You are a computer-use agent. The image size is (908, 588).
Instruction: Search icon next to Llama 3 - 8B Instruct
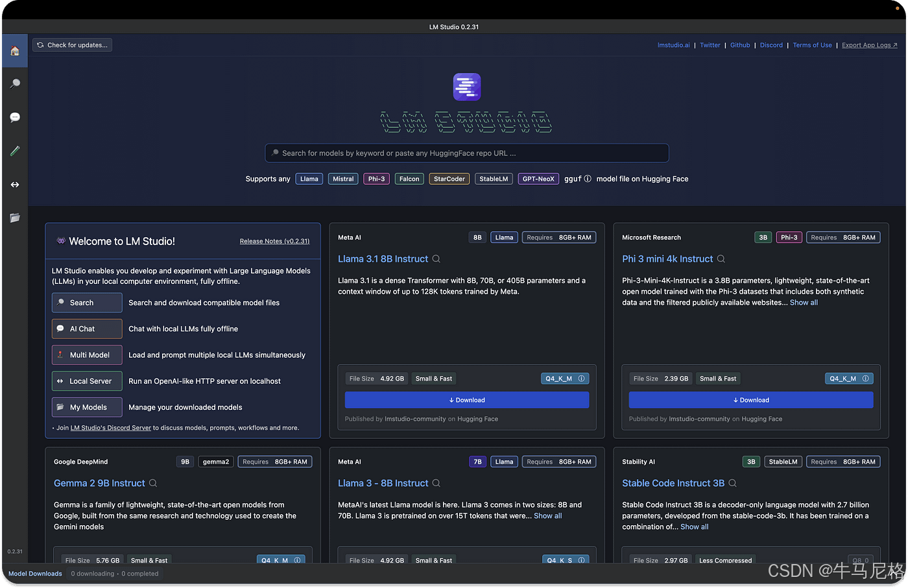tap(436, 483)
